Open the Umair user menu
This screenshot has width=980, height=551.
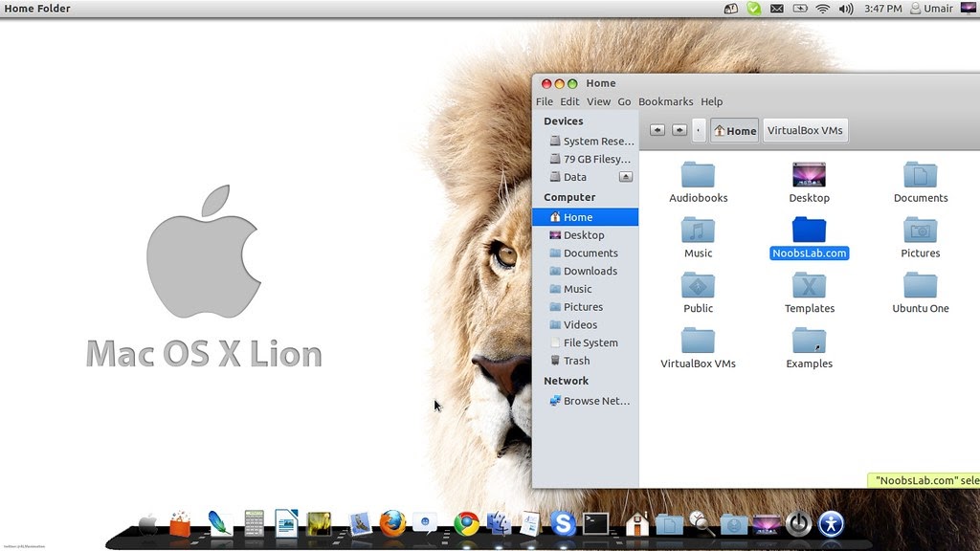(931, 9)
